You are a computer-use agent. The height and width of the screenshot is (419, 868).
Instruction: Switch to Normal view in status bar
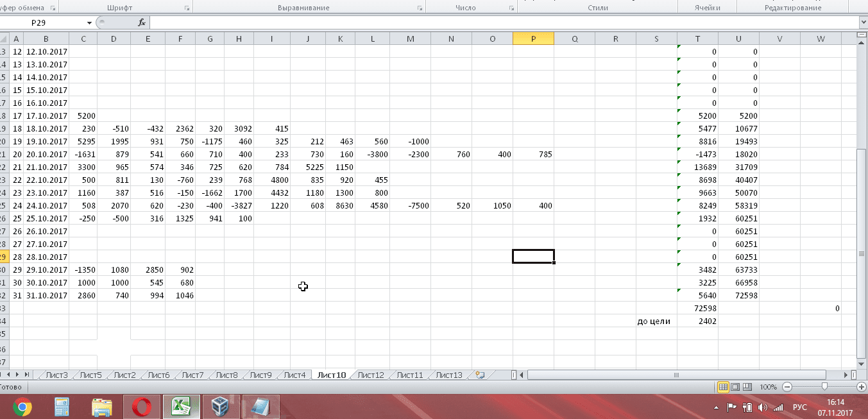click(723, 387)
